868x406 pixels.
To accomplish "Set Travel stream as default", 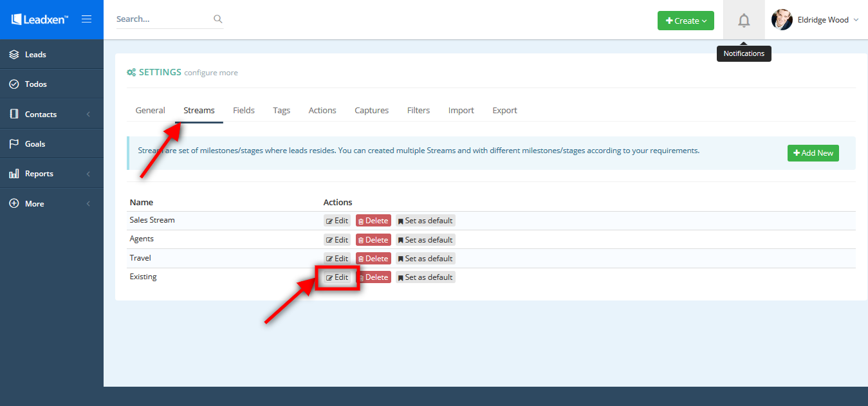I will coord(425,259).
